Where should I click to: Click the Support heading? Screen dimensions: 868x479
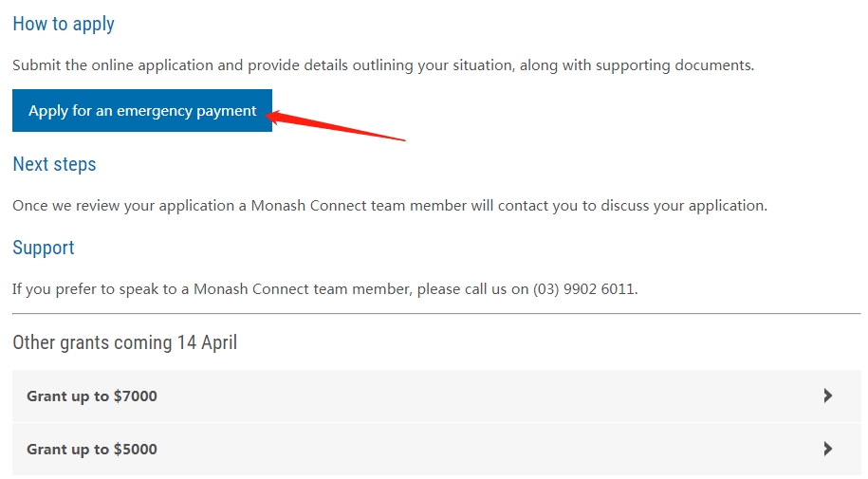click(x=44, y=248)
